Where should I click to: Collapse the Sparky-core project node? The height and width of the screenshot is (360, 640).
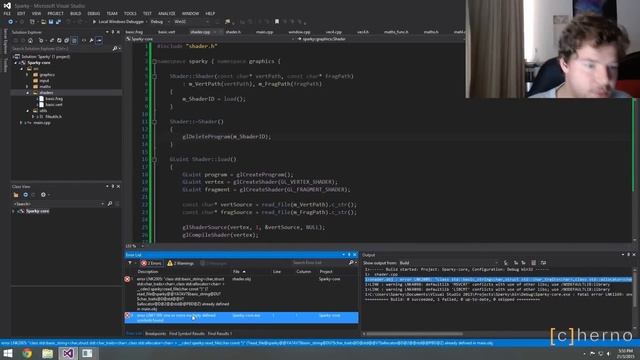tap(16, 63)
